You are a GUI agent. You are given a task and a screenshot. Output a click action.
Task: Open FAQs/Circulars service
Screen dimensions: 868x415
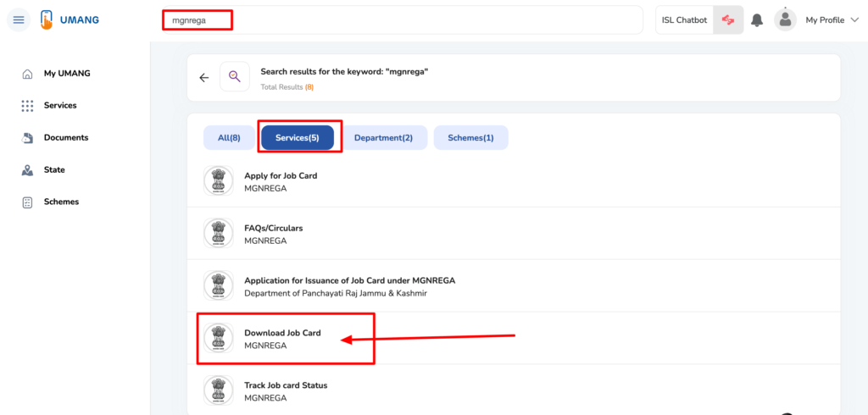pos(513,234)
